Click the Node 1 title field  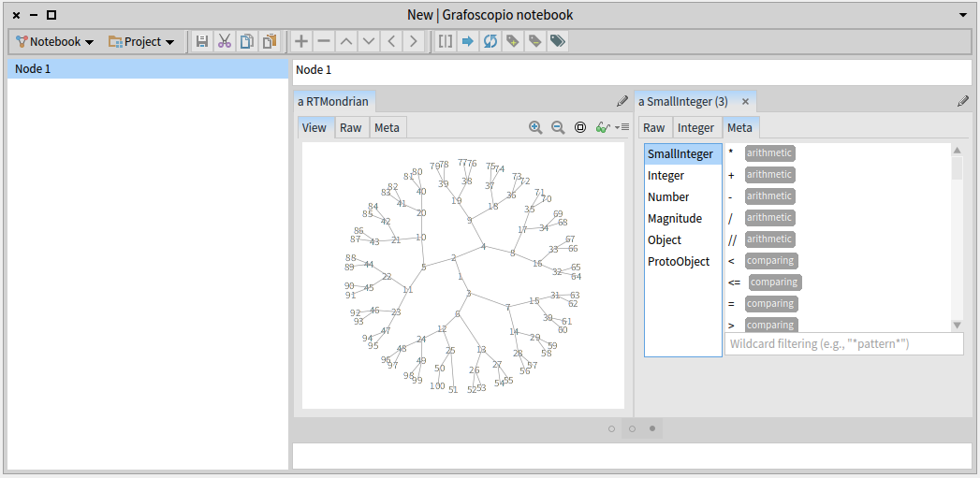point(632,70)
